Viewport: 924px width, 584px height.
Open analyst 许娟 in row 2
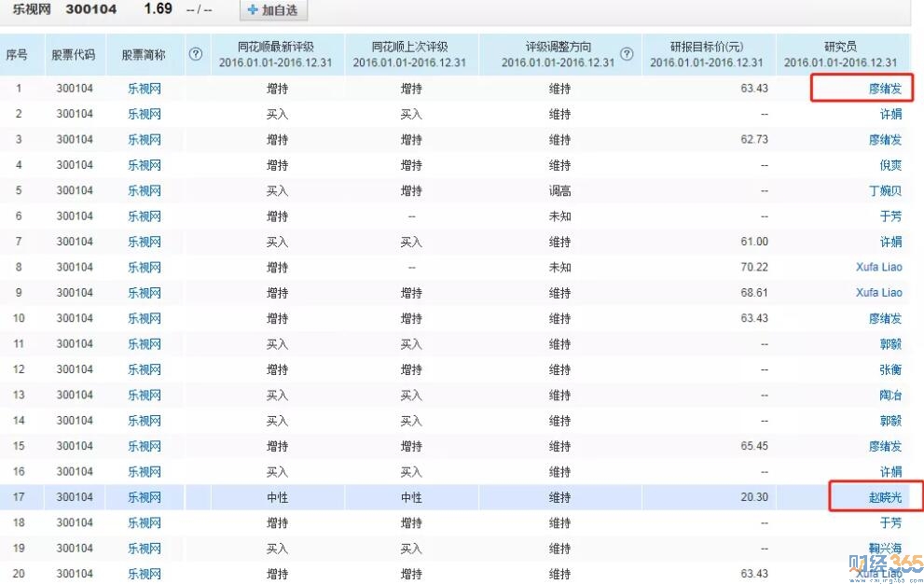click(891, 114)
